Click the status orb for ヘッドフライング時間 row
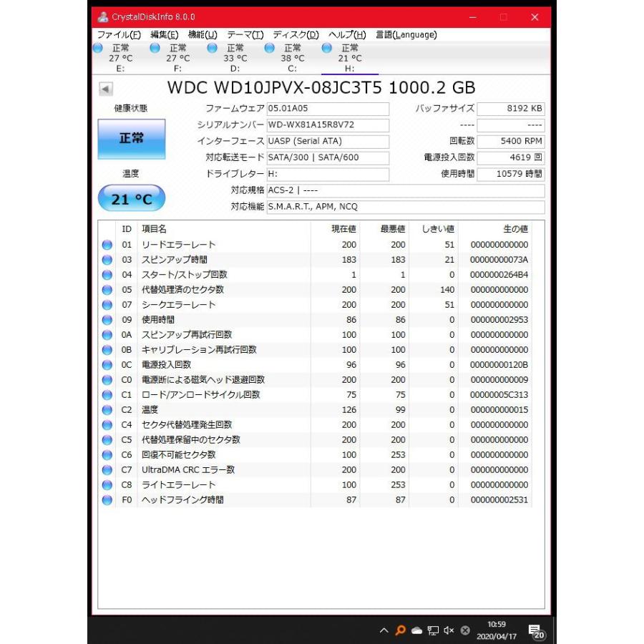 (107, 500)
